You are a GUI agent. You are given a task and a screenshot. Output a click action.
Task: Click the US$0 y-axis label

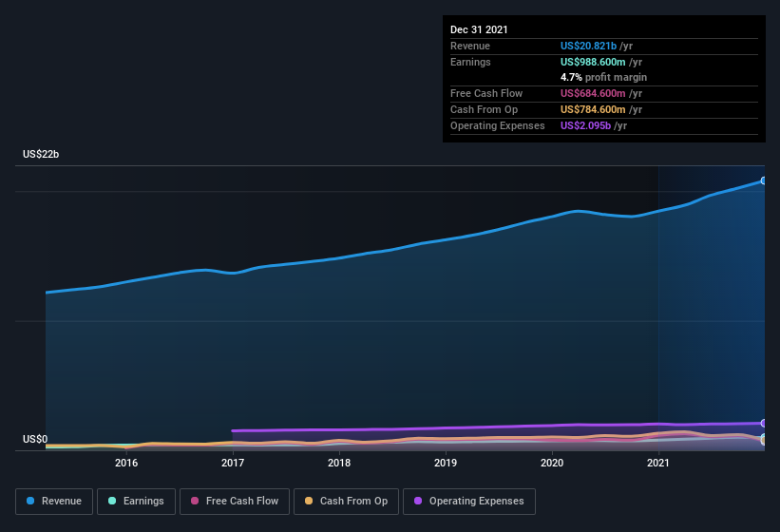click(x=35, y=439)
